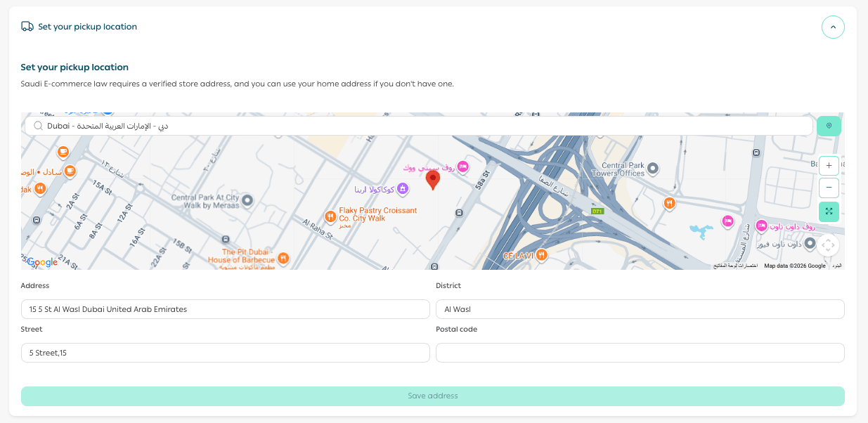Click the red location marker pin
Viewport: 868px width, 423px height.
click(433, 179)
